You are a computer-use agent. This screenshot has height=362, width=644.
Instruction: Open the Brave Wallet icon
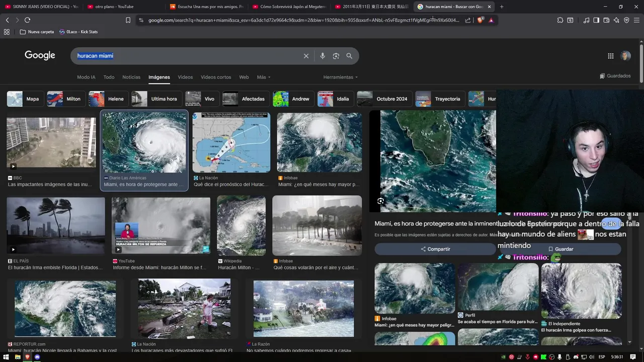point(606,20)
